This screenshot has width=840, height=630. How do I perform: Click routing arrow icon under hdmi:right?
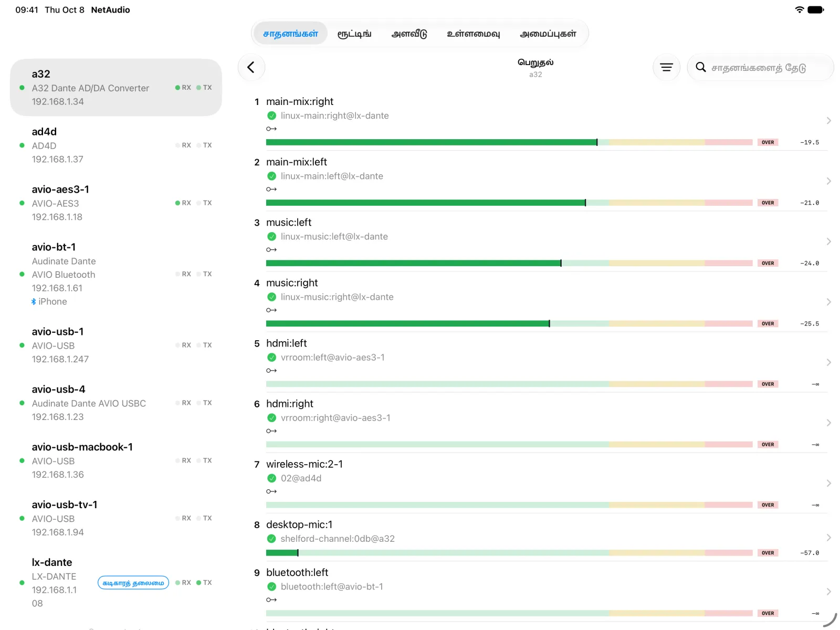coord(271,431)
